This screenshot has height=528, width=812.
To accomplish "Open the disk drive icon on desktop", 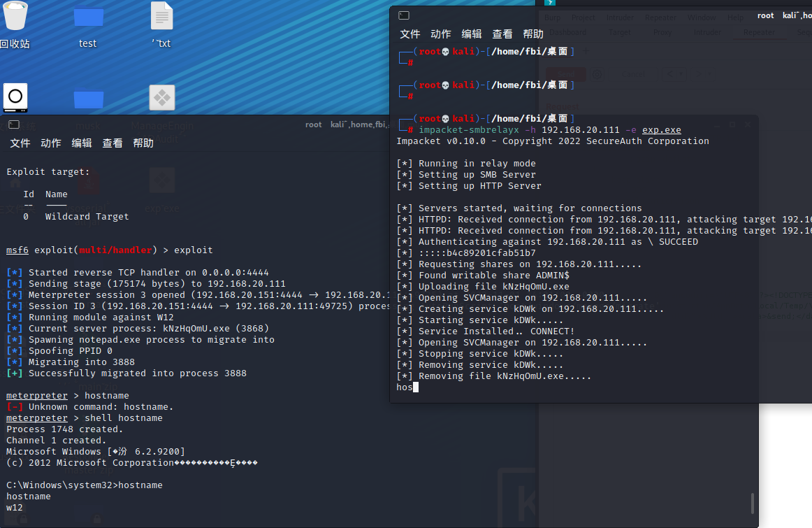I will click(x=15, y=97).
